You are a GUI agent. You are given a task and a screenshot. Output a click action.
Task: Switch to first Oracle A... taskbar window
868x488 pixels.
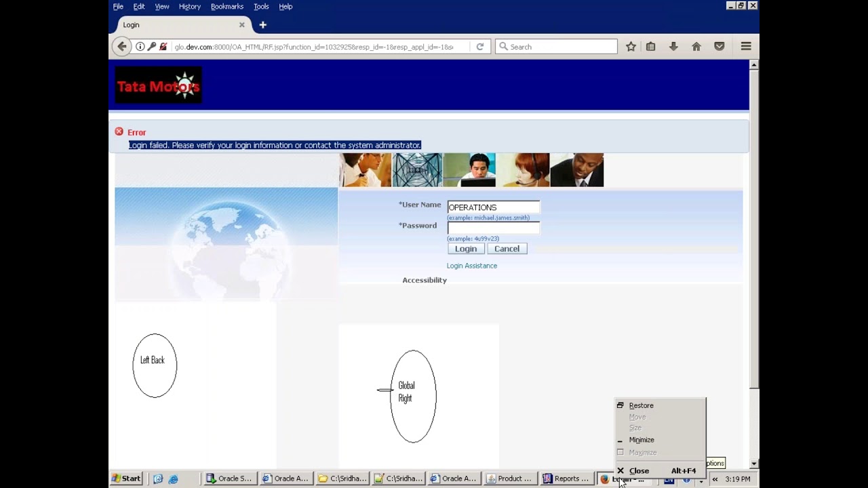pos(285,479)
